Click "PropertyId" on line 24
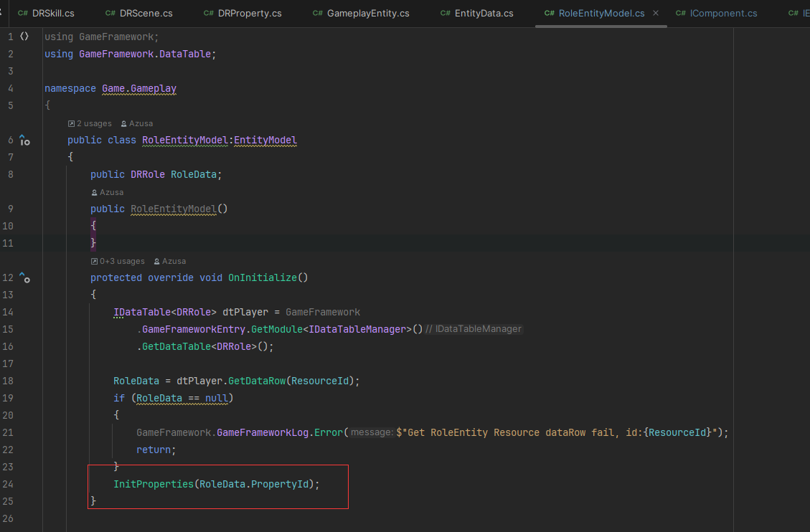This screenshot has height=532, width=810. tap(280, 484)
